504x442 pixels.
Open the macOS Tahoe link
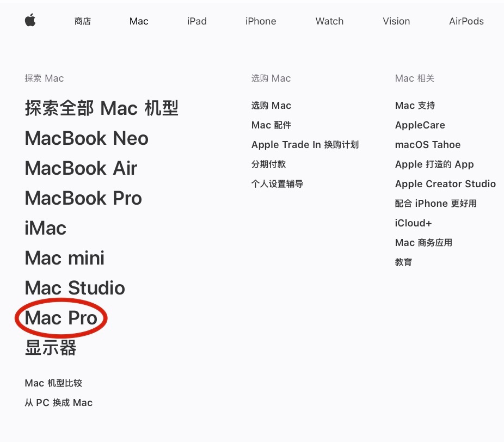click(427, 145)
